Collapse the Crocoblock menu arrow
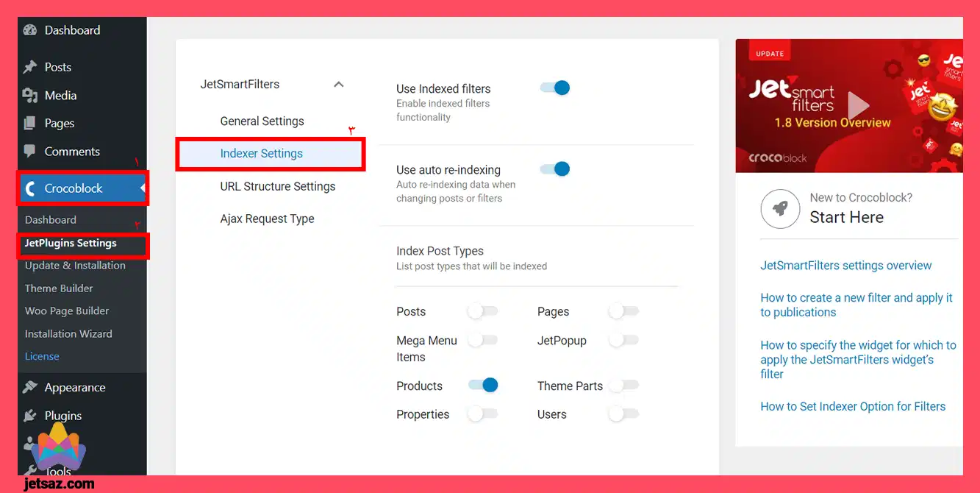The height and width of the screenshot is (493, 980). point(142,188)
